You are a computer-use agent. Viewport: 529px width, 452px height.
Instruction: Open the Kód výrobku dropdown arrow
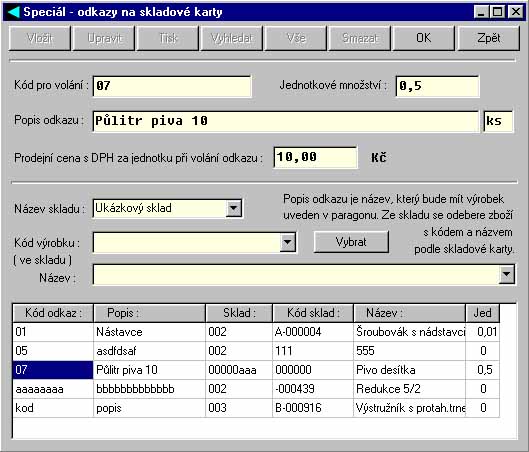coord(288,242)
